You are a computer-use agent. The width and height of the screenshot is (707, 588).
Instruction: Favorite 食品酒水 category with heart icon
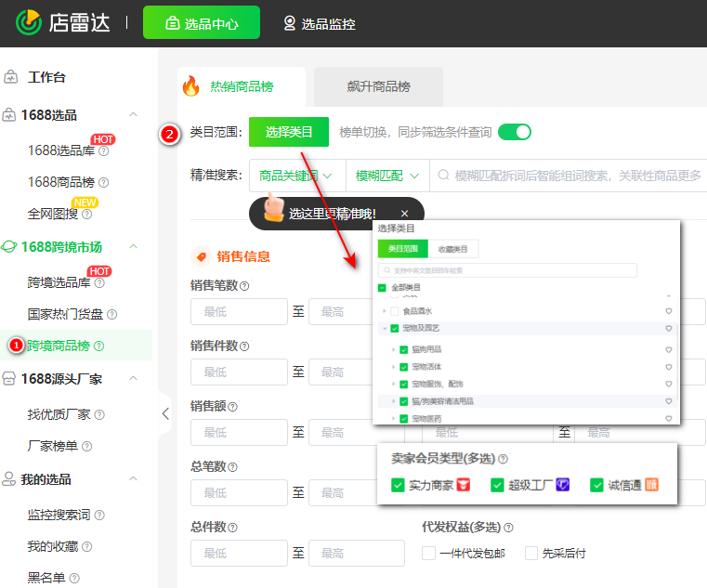coord(669,311)
